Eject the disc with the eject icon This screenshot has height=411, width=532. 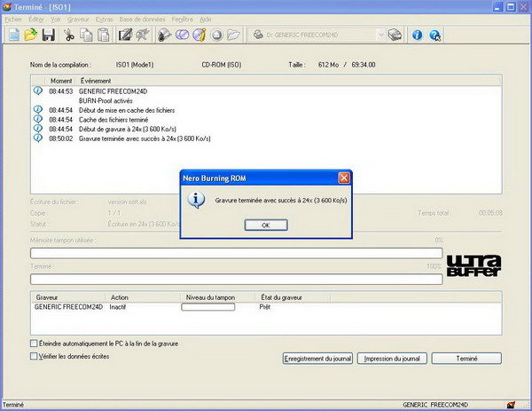click(x=217, y=35)
